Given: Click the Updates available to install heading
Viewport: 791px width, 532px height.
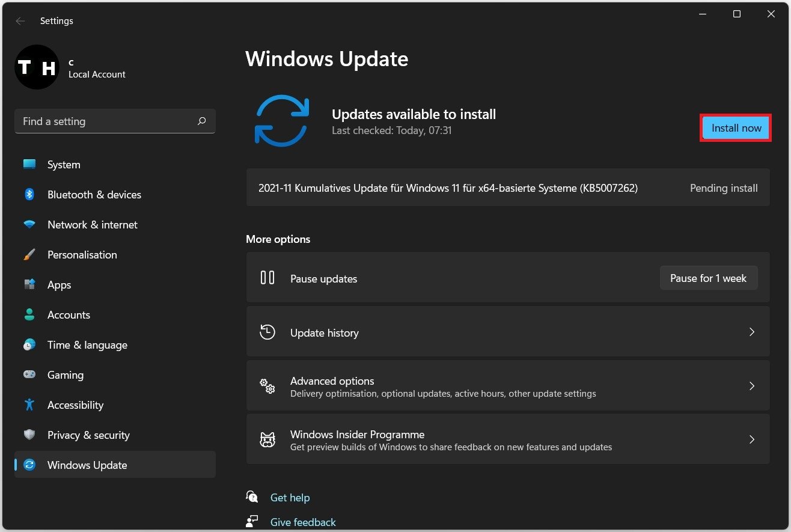Looking at the screenshot, I should pyautogui.click(x=414, y=114).
